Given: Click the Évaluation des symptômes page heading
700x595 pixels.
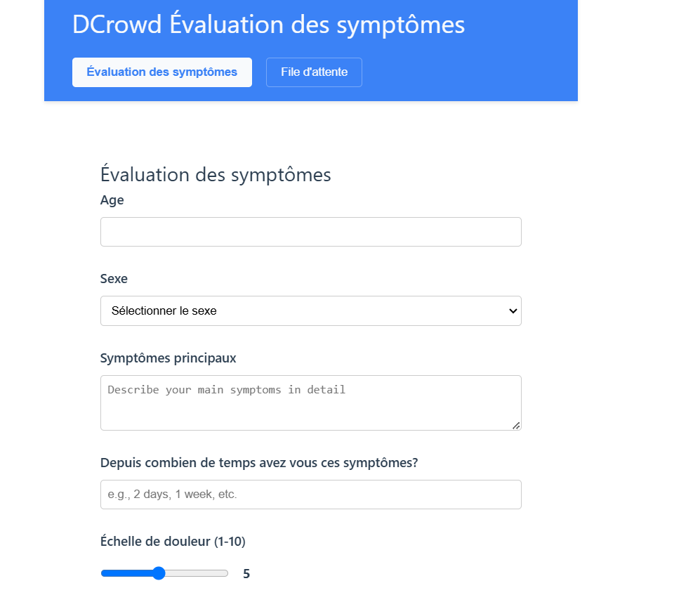Looking at the screenshot, I should point(216,174).
